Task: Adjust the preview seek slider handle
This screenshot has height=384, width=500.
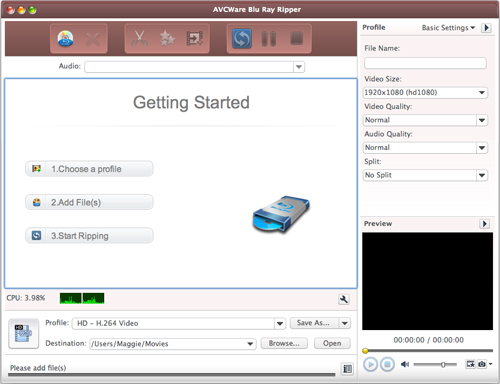Action: click(365, 351)
